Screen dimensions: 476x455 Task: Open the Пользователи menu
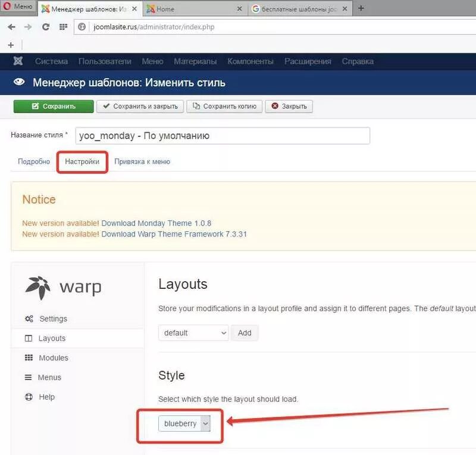[x=105, y=61]
